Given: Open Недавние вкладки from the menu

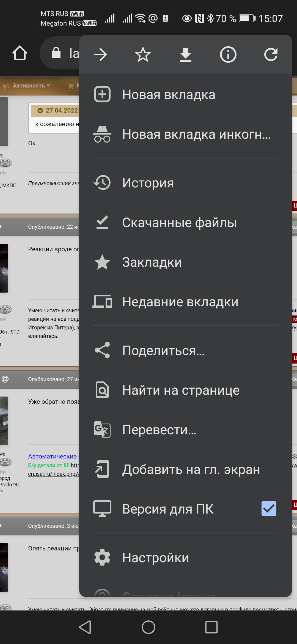Looking at the screenshot, I should tap(186, 302).
